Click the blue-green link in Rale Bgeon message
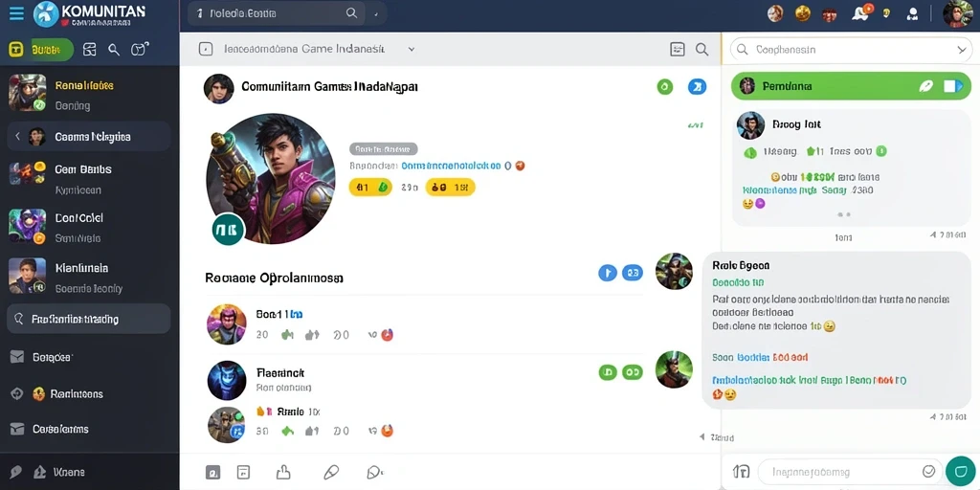This screenshot has width=980, height=490. pyautogui.click(x=810, y=379)
